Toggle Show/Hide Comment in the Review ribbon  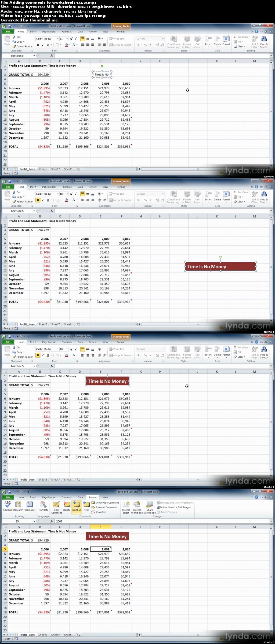(x=105, y=503)
